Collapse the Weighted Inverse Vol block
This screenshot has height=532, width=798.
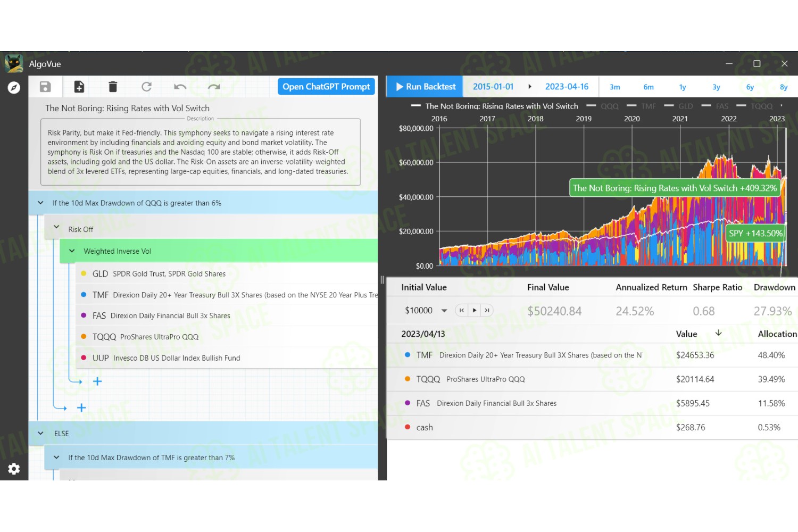(72, 251)
